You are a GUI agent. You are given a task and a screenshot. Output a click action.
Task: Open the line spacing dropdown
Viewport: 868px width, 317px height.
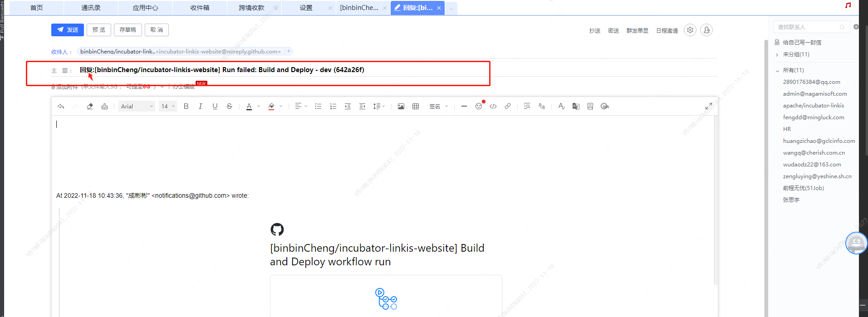[378, 106]
